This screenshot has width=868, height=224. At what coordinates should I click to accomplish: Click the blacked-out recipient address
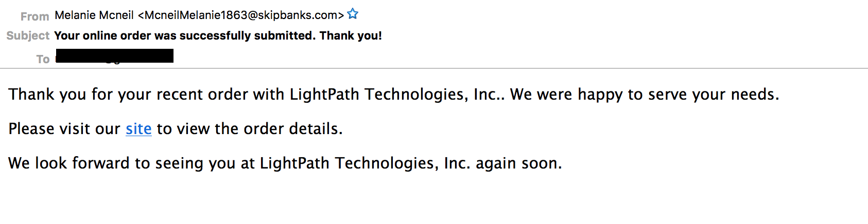114,56
